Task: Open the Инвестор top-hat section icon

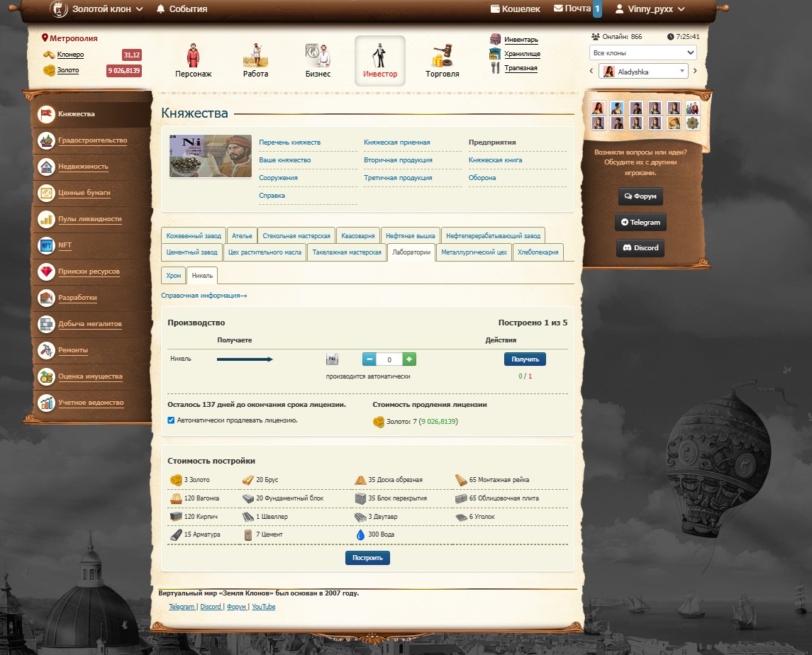Action: [379, 57]
